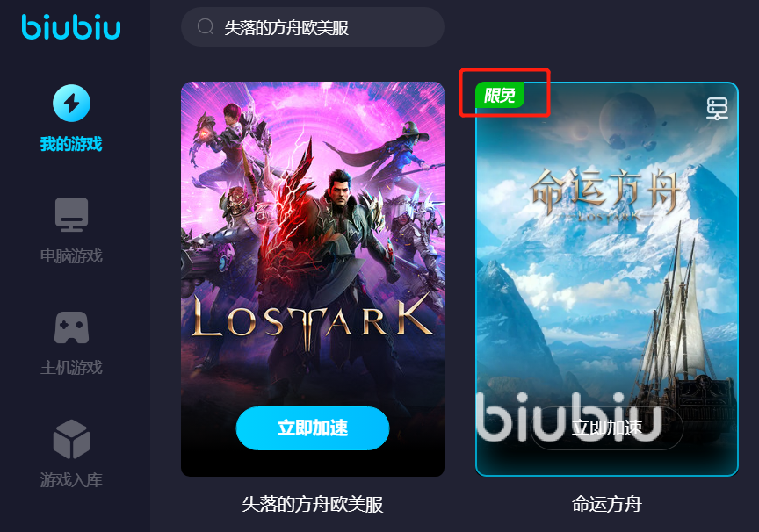
Task: Open the console games controller icon
Action: tap(72, 327)
